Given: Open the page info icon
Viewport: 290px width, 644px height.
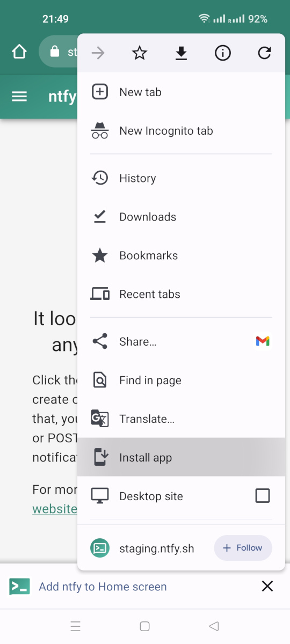Looking at the screenshot, I should (223, 53).
